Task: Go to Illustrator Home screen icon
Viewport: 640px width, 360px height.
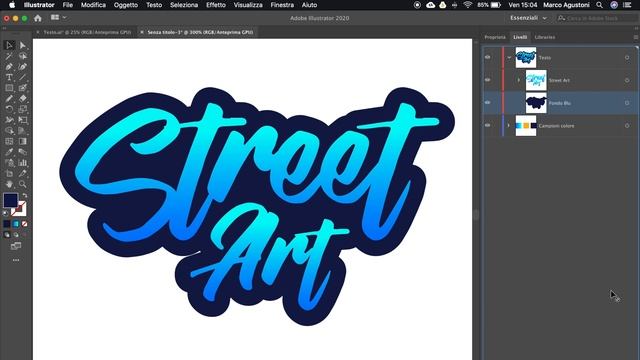Action: point(38,18)
